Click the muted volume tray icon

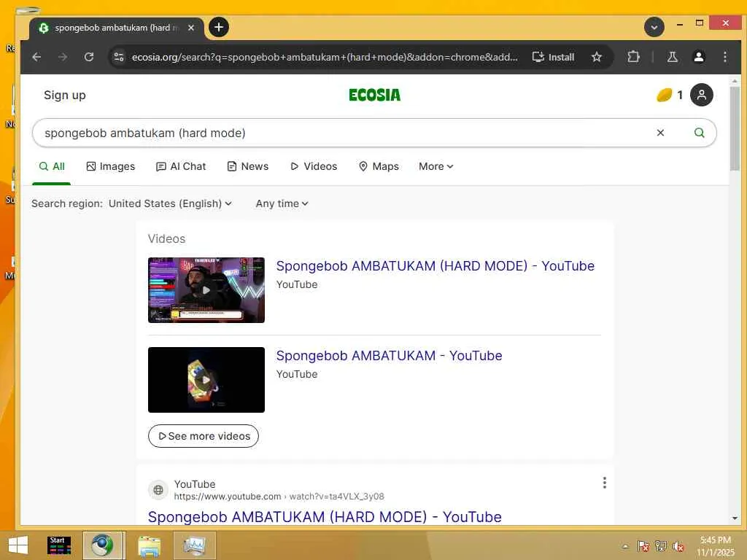point(678,546)
